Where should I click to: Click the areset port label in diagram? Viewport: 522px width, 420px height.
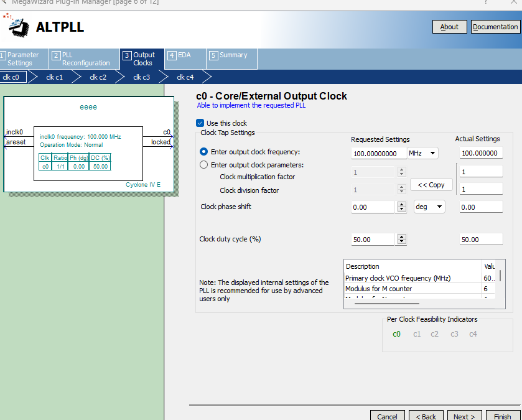[x=16, y=142]
